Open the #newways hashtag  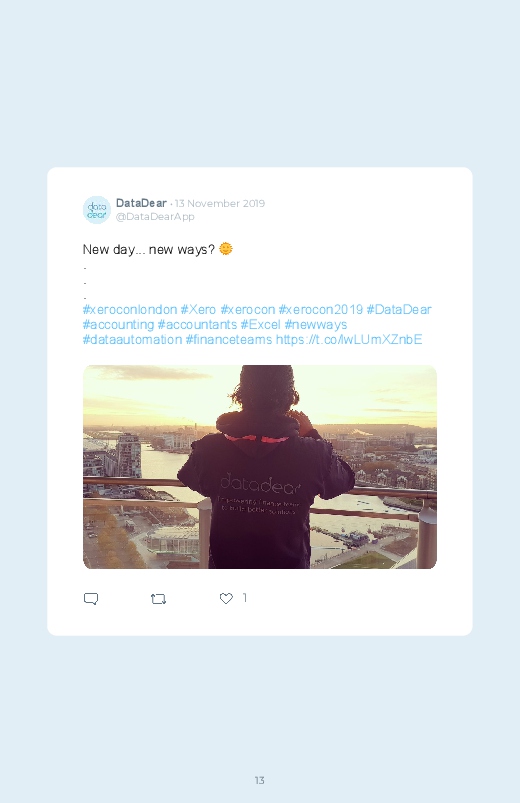316,325
